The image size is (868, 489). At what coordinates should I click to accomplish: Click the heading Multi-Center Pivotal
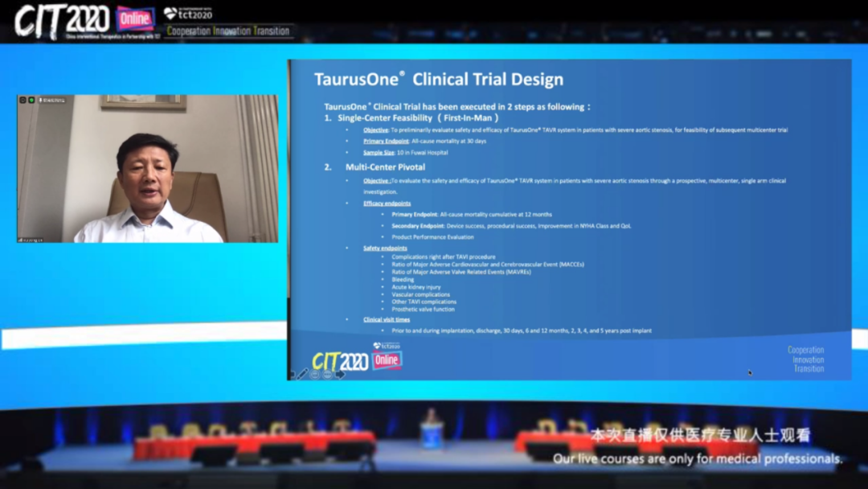[385, 166]
